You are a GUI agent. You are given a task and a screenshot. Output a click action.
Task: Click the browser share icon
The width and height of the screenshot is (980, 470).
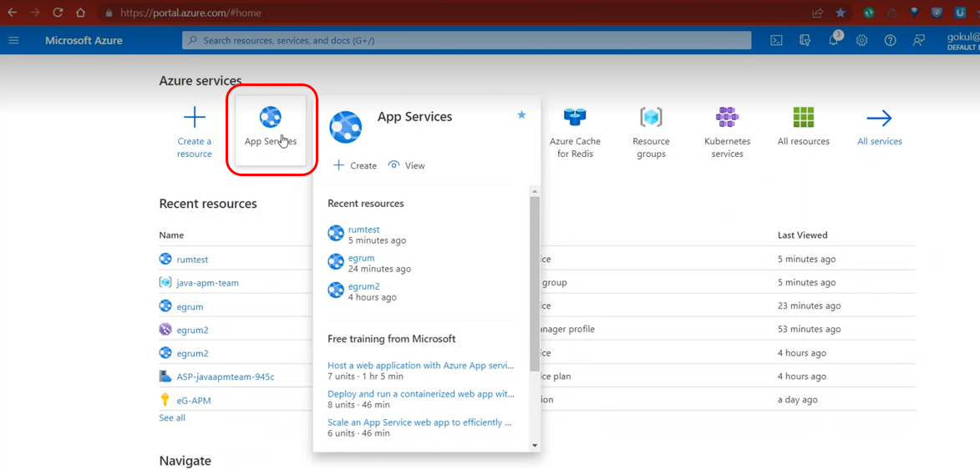pos(817,13)
